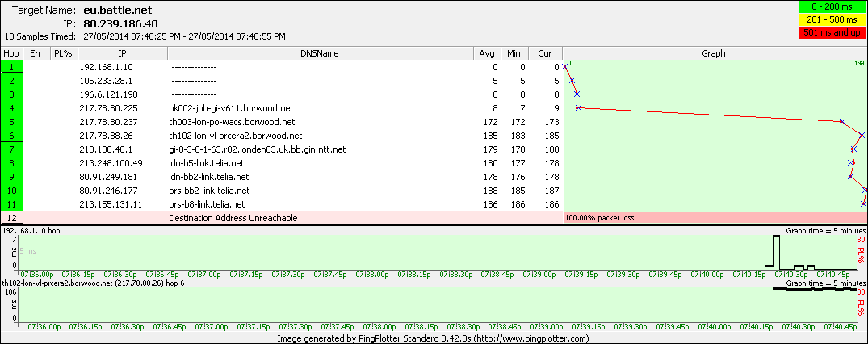Click the eu.battle.net target name
This screenshot has width=868, height=344.
click(118, 10)
